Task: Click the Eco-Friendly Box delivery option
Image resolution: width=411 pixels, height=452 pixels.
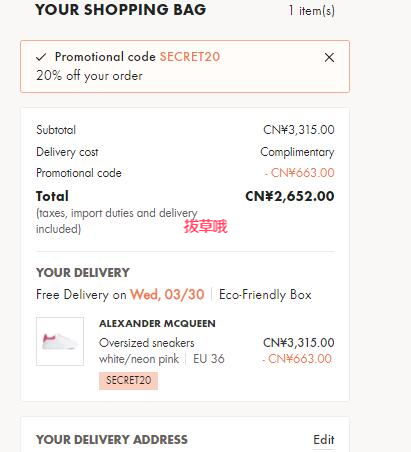Action: click(265, 295)
